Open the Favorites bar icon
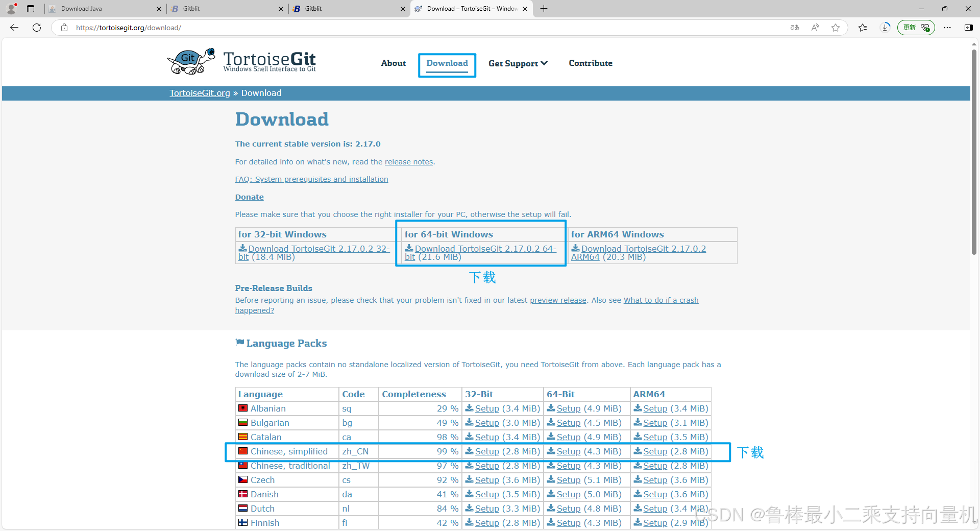This screenshot has height=531, width=980. pyautogui.click(x=863, y=28)
